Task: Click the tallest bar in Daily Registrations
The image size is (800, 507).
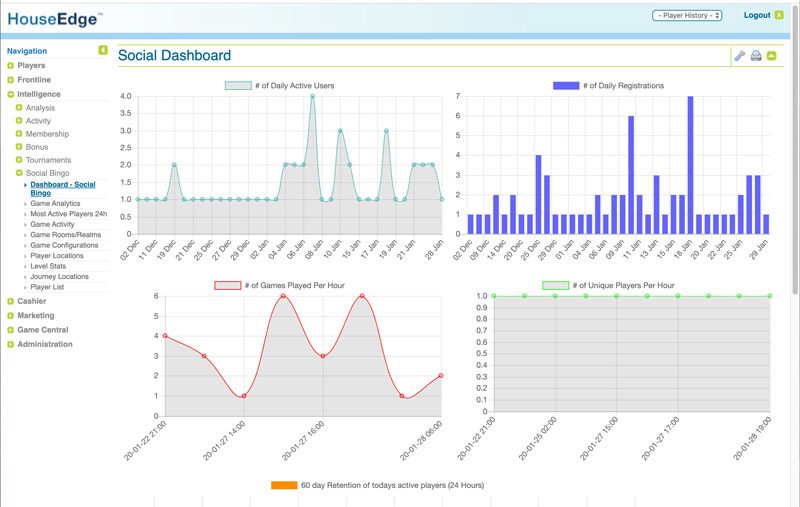Action: pyautogui.click(x=690, y=165)
